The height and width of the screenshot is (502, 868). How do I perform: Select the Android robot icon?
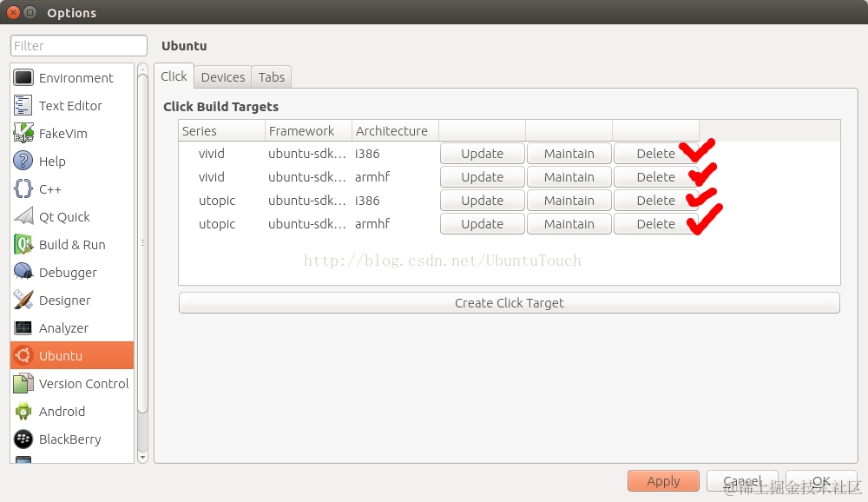[x=23, y=411]
